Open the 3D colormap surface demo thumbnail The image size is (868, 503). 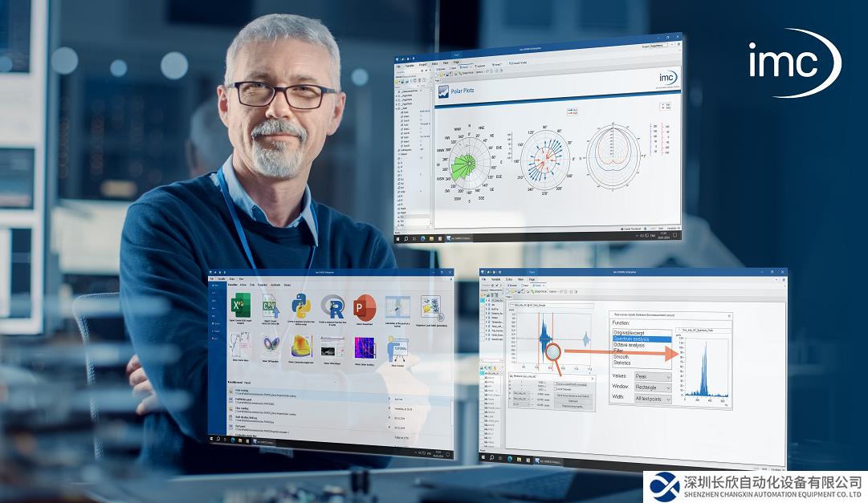point(302,347)
